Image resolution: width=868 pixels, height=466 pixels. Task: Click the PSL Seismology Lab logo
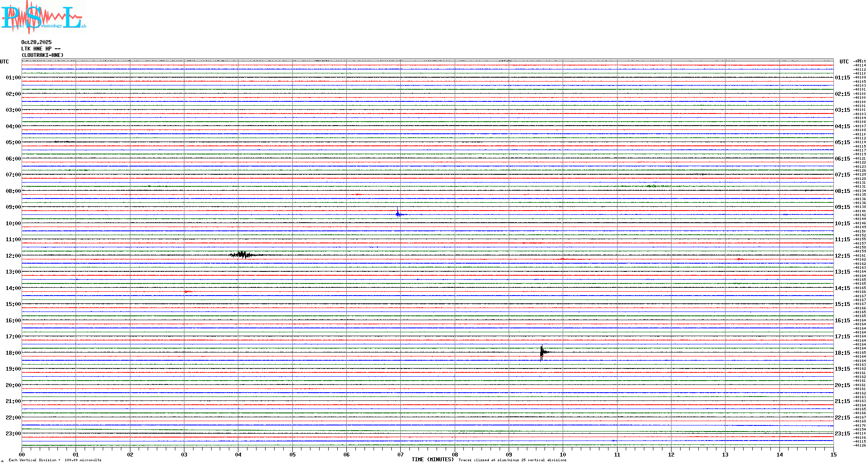click(x=42, y=16)
